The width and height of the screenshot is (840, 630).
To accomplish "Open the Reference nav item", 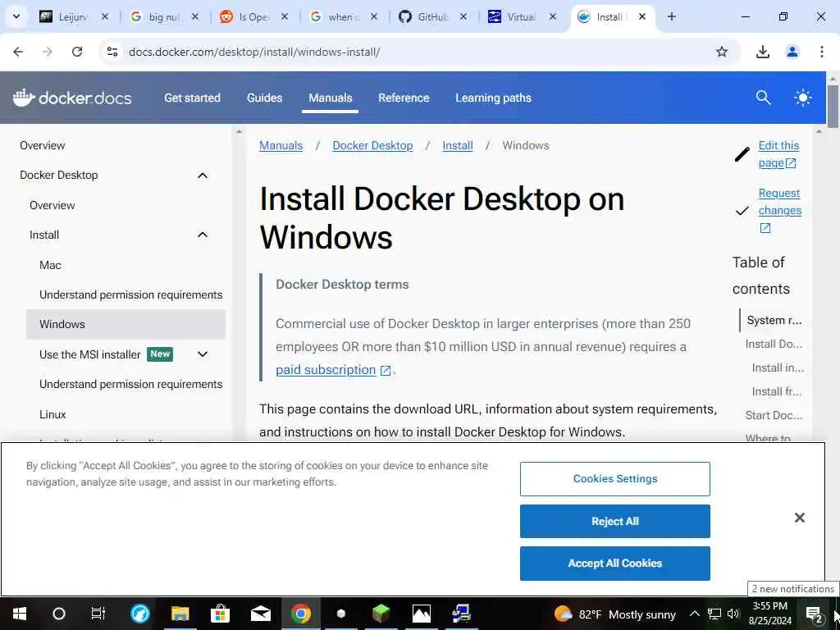I will [x=404, y=98].
